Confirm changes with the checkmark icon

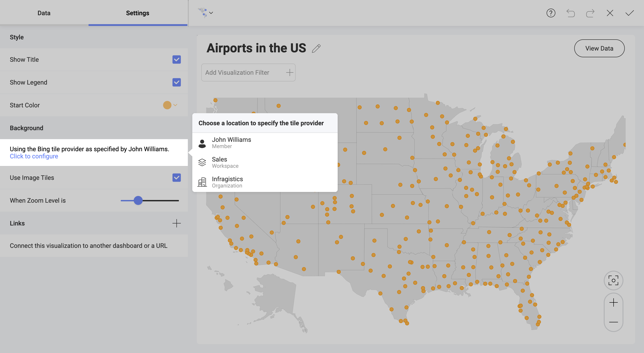click(629, 13)
